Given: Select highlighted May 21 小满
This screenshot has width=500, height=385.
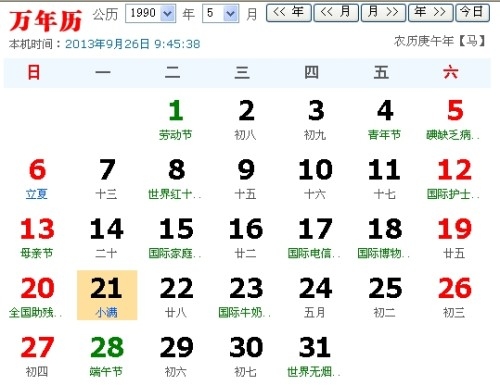Looking at the screenshot, I should (x=107, y=295).
